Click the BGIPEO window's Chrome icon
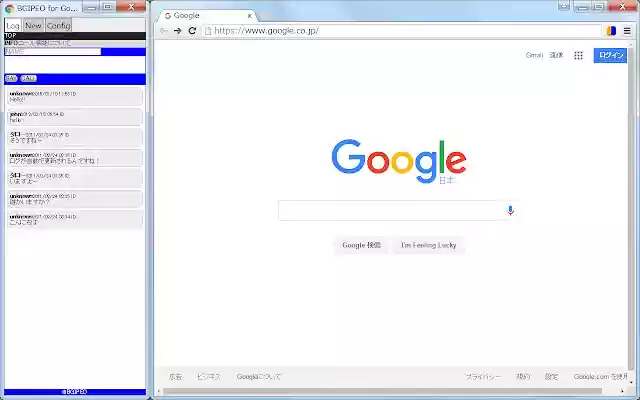 pos(9,8)
